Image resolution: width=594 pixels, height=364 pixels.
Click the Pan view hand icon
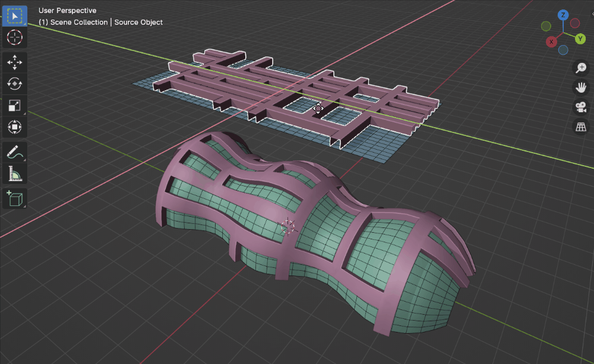pos(581,87)
